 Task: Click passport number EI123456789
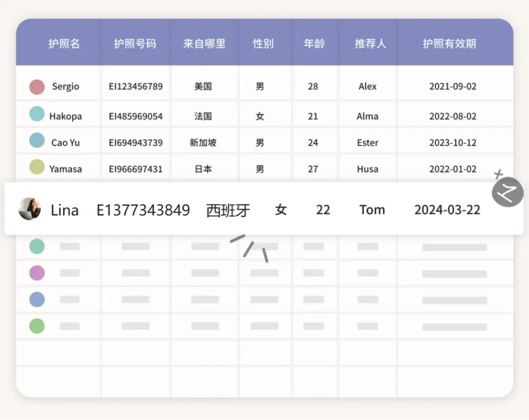[x=136, y=86]
